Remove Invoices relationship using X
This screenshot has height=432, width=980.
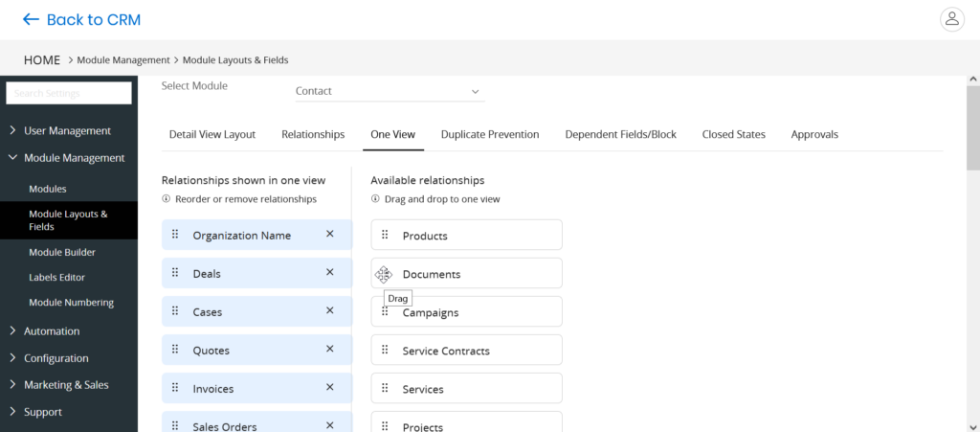tap(330, 387)
